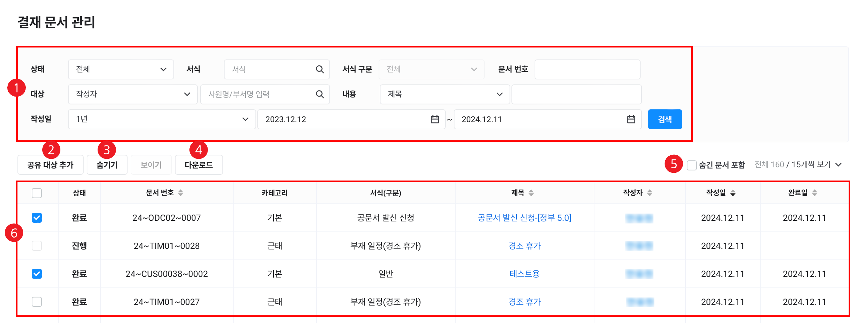This screenshot has width=868, height=323.
Task: Expand the 상태 dropdown showing 전체
Action: click(x=121, y=69)
